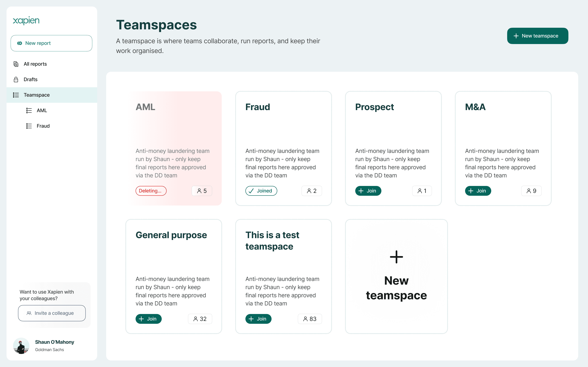Click Invite a colleague button
588x367 pixels.
click(x=52, y=313)
